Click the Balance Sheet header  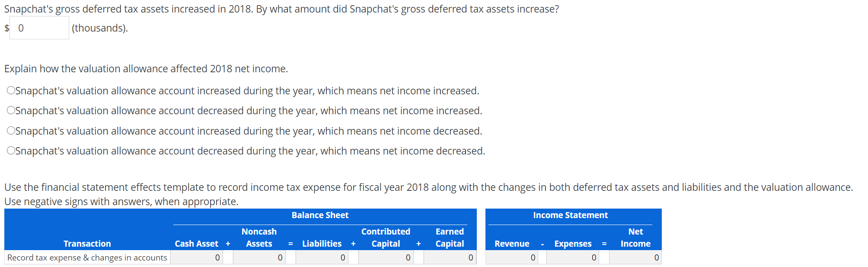tap(320, 215)
